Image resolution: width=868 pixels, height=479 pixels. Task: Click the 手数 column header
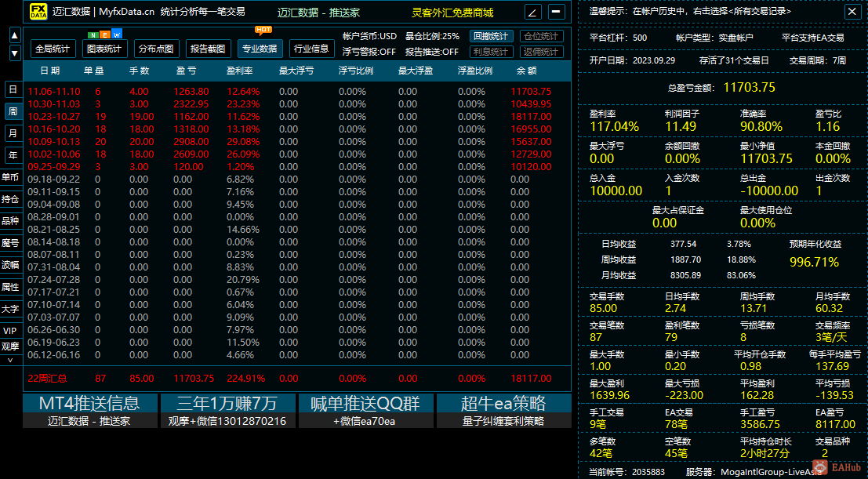tap(139, 71)
